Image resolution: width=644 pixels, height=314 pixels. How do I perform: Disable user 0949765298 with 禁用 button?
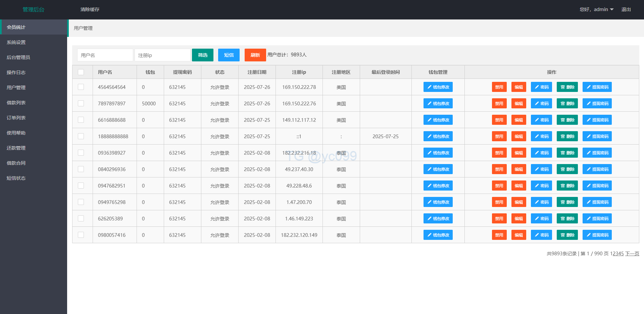click(x=499, y=202)
